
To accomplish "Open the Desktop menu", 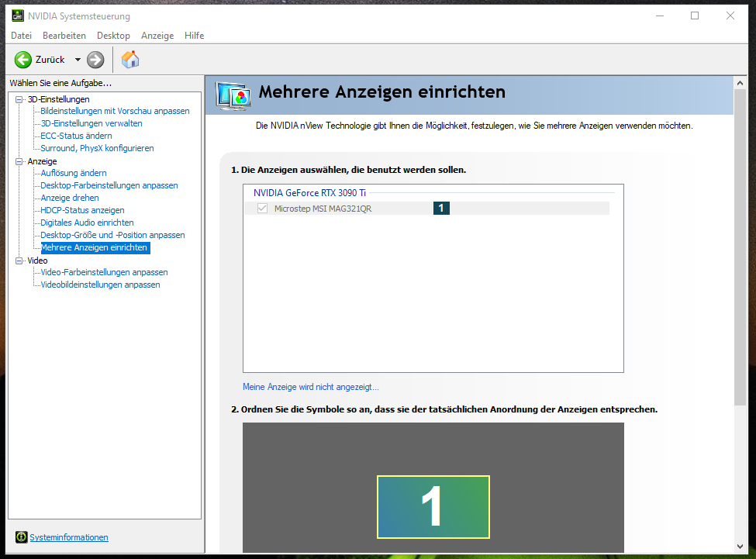I will (x=113, y=36).
